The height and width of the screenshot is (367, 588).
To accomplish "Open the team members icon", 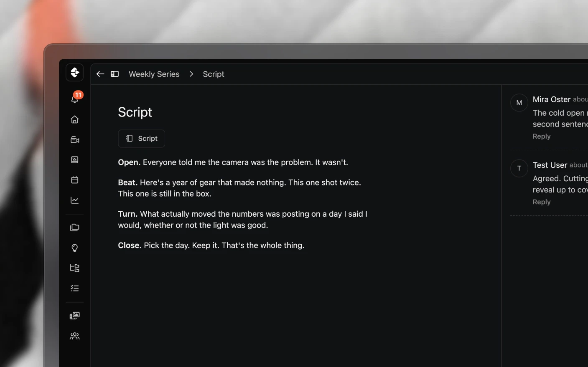I will [75, 336].
